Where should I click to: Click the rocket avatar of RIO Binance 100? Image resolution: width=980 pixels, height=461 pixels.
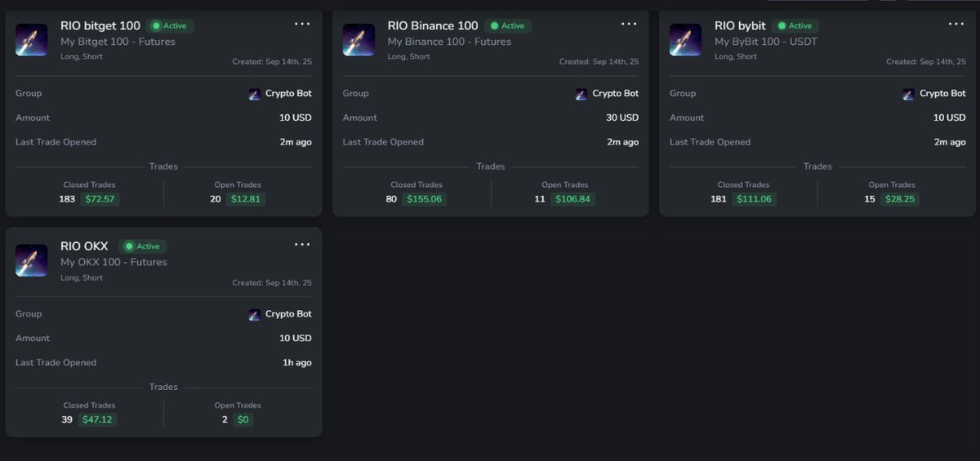point(359,40)
